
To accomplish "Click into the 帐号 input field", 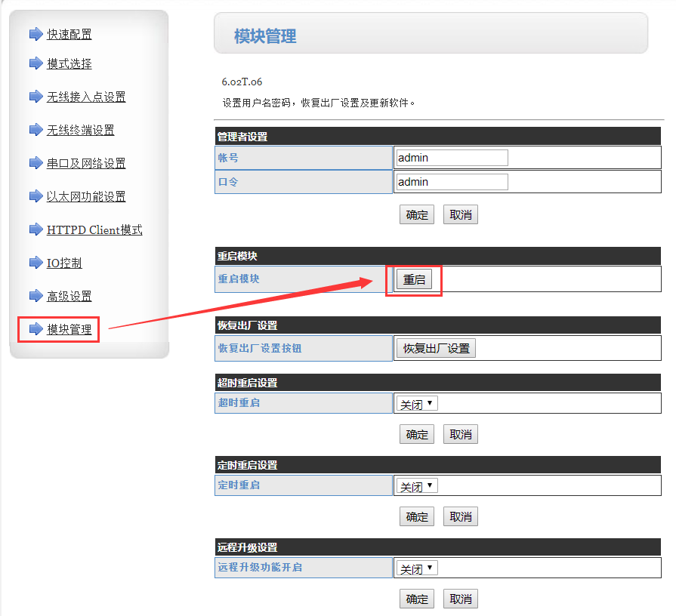I will [452, 158].
